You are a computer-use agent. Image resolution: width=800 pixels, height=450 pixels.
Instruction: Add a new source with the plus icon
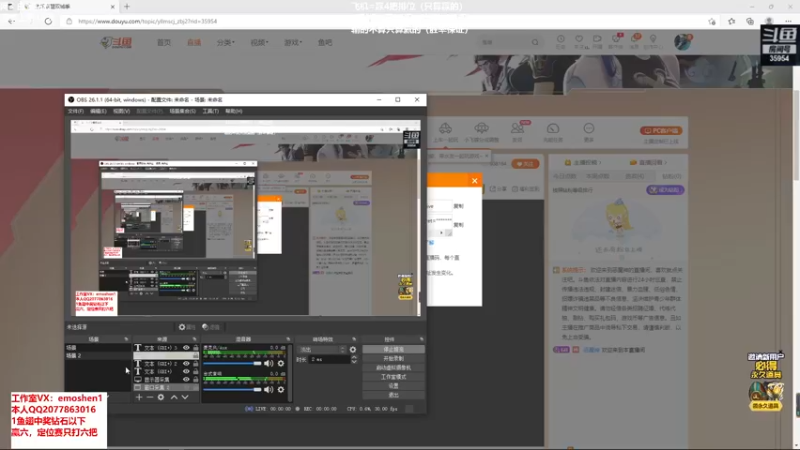click(x=139, y=397)
